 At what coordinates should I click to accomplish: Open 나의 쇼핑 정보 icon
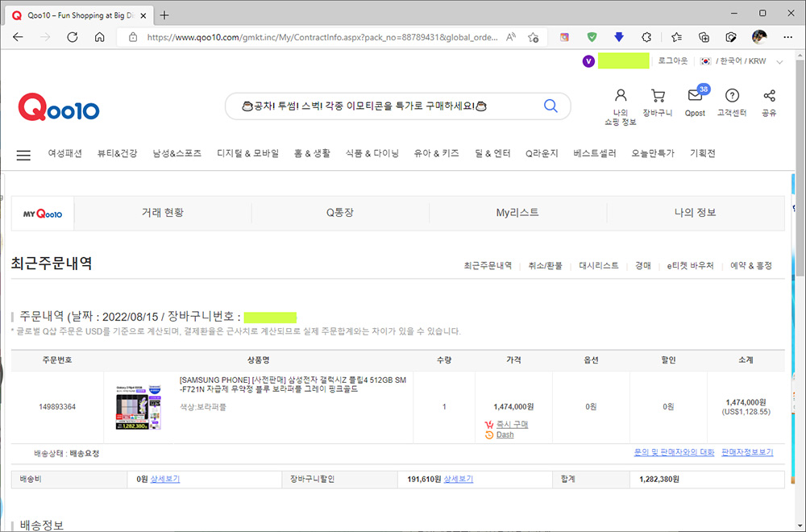(x=621, y=107)
